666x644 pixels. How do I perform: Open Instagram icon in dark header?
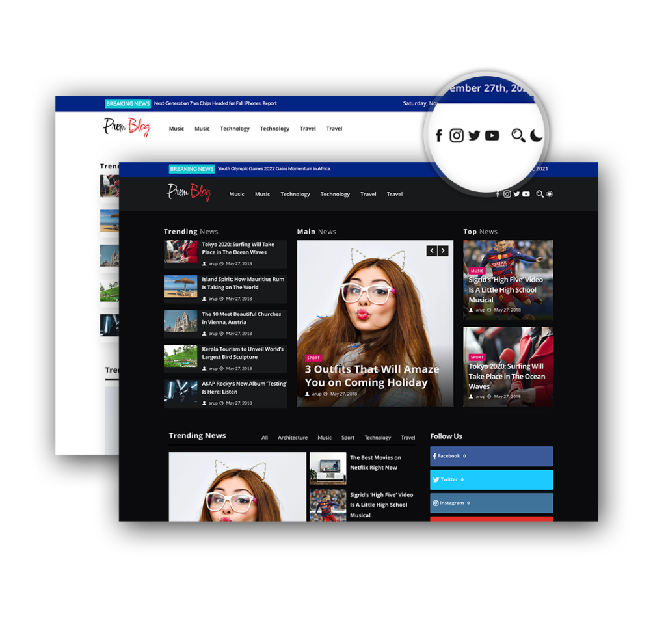tap(507, 194)
